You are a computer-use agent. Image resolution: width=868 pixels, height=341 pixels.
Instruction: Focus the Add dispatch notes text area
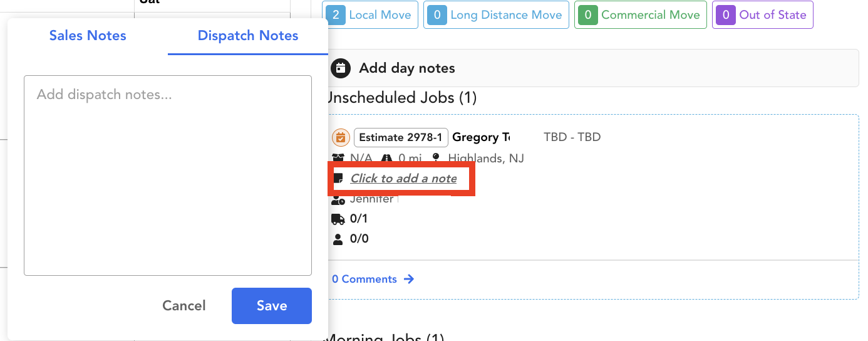(x=168, y=176)
